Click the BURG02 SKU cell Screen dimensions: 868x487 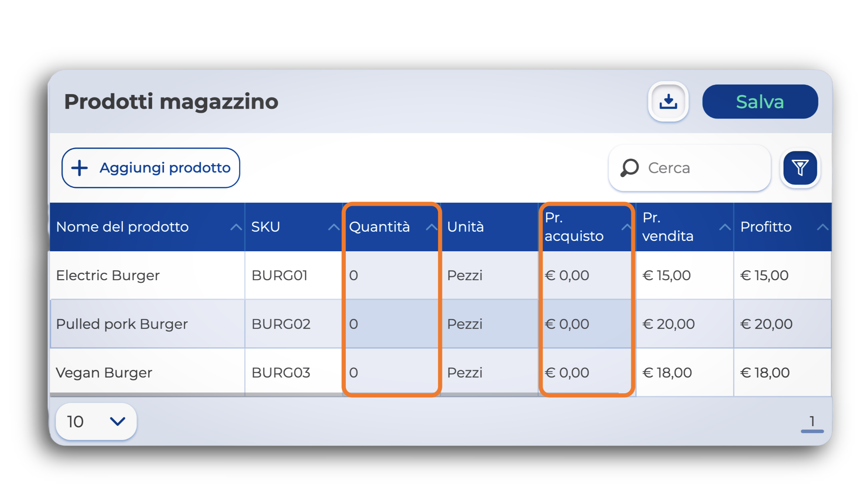pyautogui.click(x=281, y=324)
